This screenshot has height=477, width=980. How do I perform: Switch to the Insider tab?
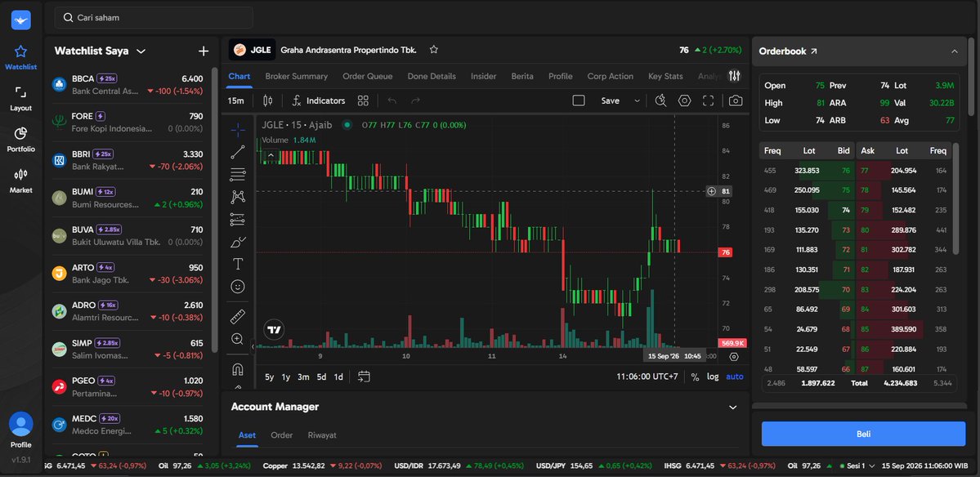point(483,76)
